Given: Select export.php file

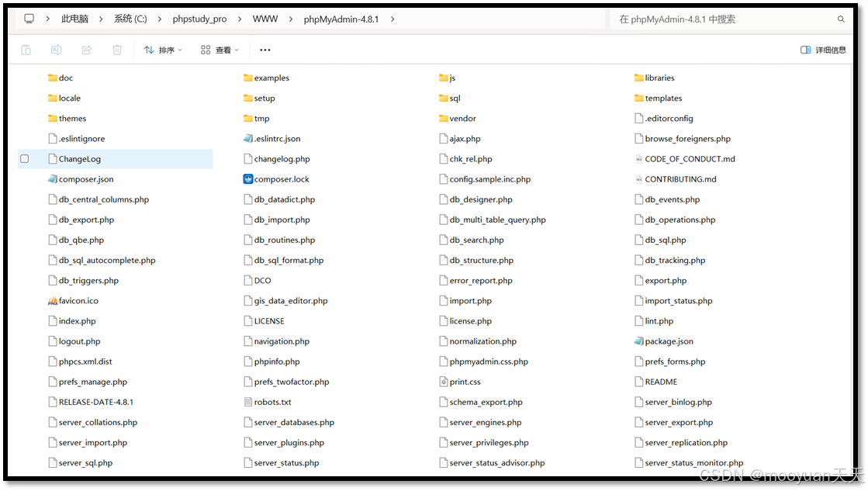Looking at the screenshot, I should click(x=661, y=281).
